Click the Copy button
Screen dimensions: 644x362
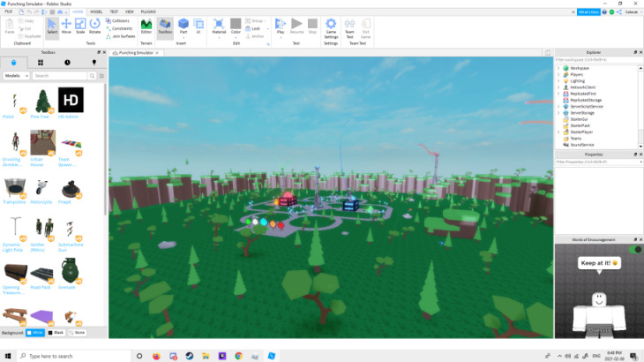click(x=26, y=20)
